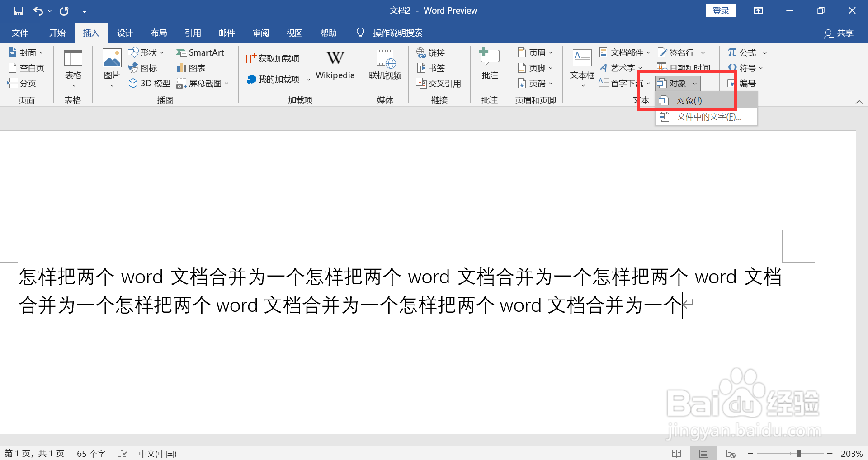Insert a Page break (分页)
The width and height of the screenshot is (868, 460).
22,84
